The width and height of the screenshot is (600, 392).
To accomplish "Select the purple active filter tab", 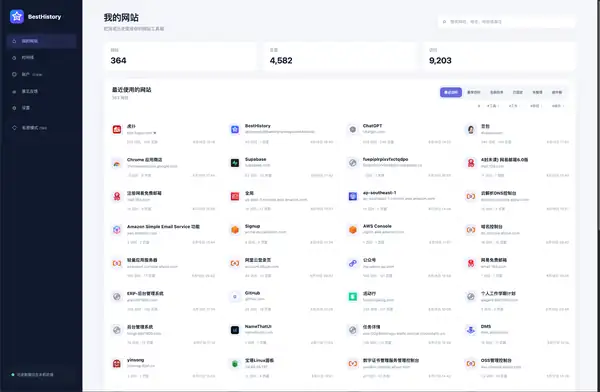I will (x=451, y=92).
